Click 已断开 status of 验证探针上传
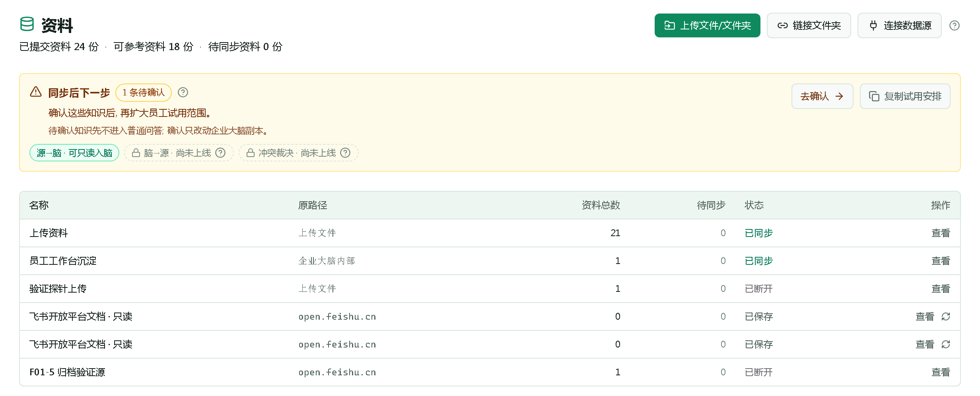980x396 pixels. (758, 289)
